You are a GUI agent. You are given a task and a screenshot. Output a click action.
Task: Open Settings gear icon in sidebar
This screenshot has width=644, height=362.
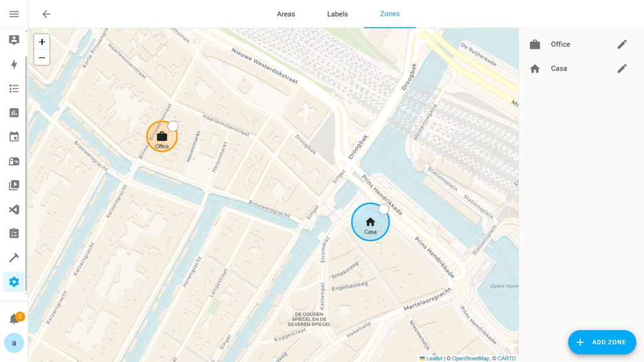pyautogui.click(x=14, y=282)
